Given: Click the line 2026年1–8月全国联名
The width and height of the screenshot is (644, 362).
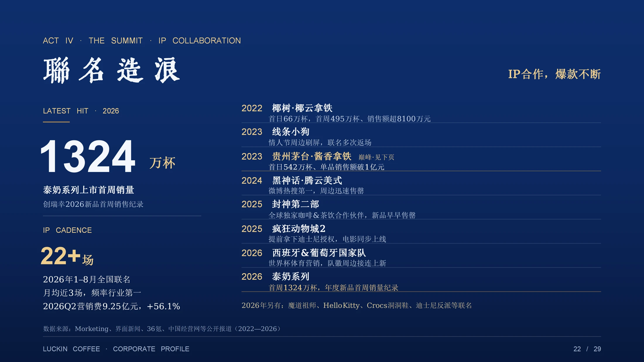Looking at the screenshot, I should [x=87, y=280].
